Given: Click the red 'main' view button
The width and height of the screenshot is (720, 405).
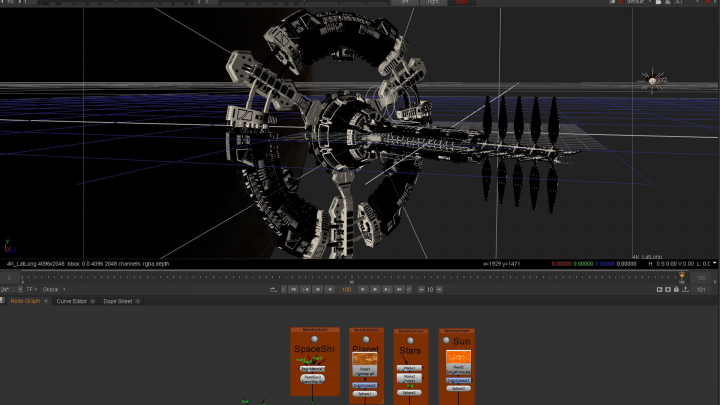Looking at the screenshot, I should (x=461, y=3).
